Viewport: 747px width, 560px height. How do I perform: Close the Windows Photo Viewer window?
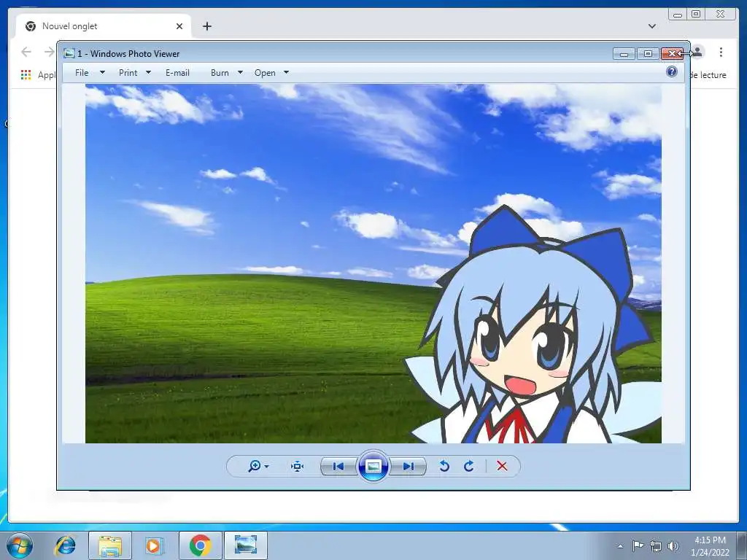(x=672, y=54)
